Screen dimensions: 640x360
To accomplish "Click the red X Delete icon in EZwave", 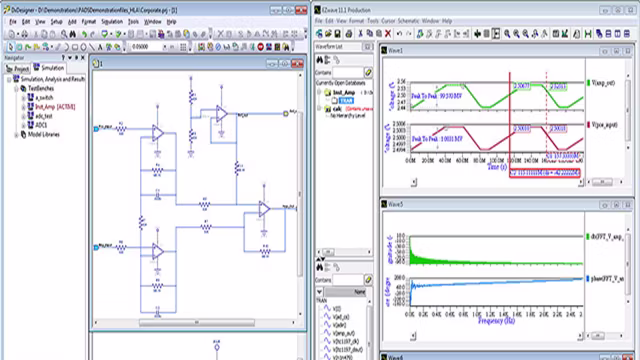I will (x=388, y=34).
